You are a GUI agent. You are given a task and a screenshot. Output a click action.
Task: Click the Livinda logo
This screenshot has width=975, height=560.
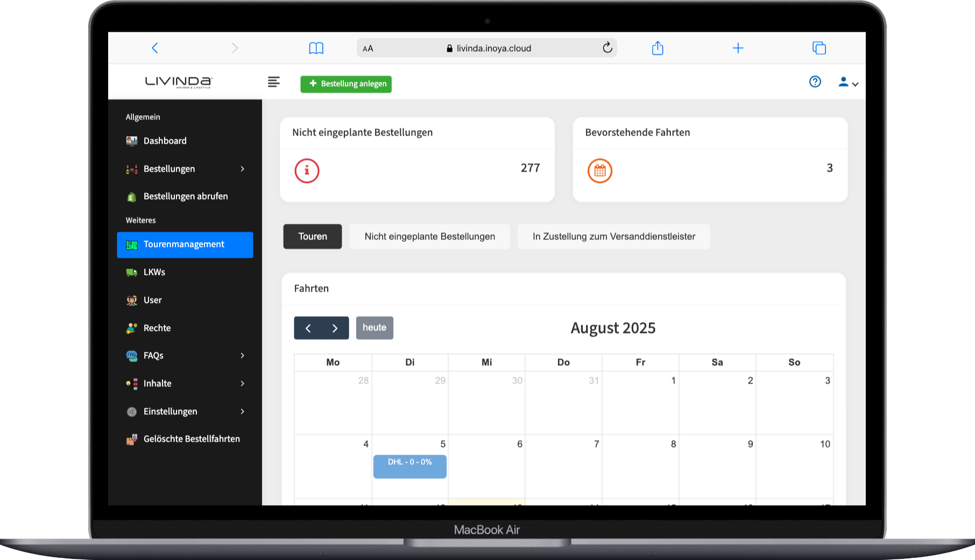point(179,82)
